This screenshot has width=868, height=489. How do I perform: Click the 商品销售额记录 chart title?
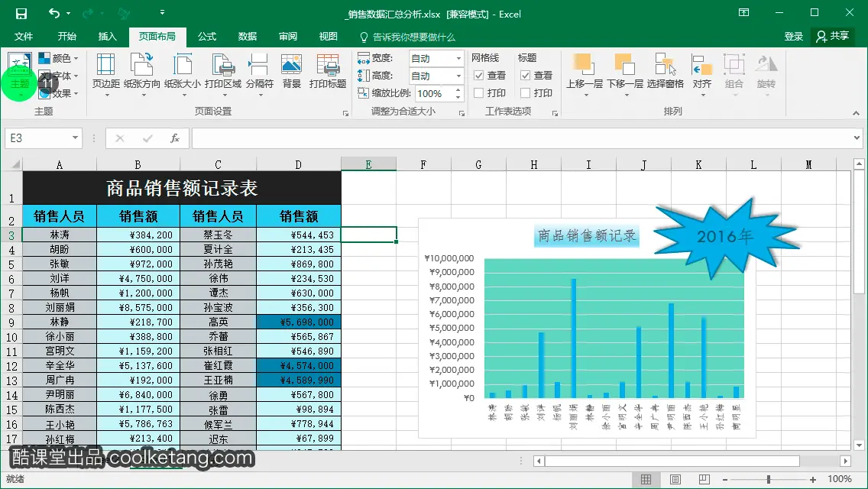587,236
